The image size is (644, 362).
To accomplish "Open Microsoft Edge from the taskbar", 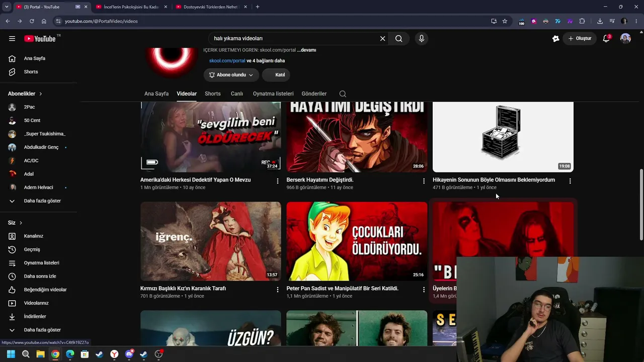I will point(70,354).
